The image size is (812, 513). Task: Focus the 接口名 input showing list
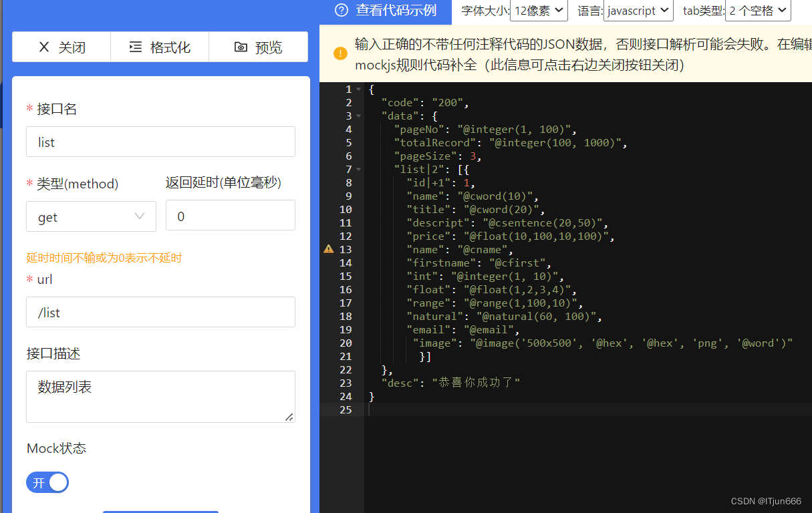tap(160, 142)
